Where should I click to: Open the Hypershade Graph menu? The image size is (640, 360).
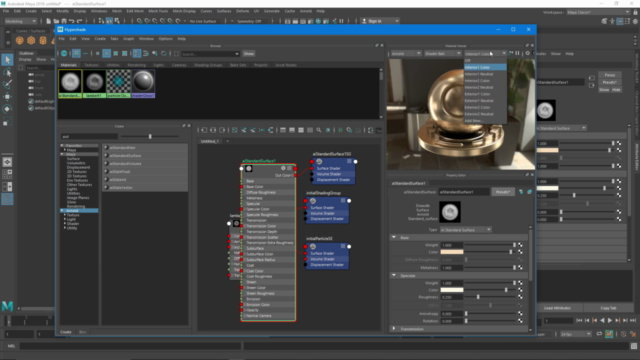pos(129,39)
